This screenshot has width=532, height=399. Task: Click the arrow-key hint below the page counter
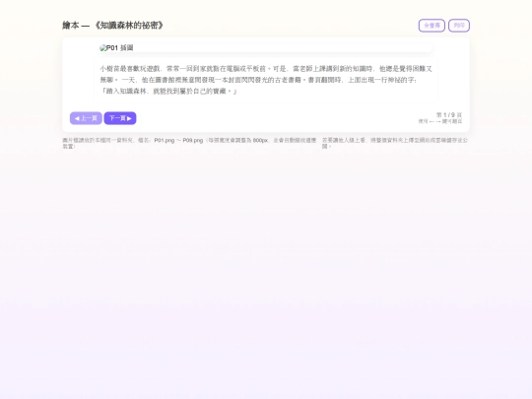click(x=440, y=121)
